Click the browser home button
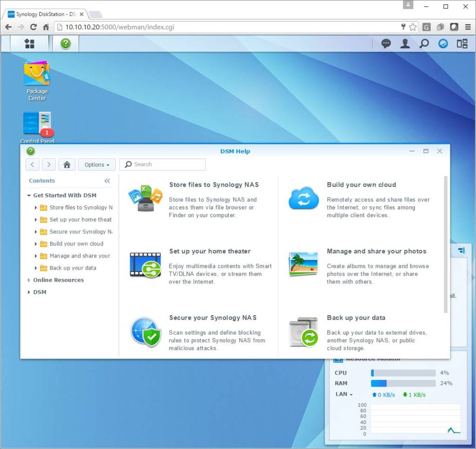This screenshot has height=449, width=476. (46, 27)
